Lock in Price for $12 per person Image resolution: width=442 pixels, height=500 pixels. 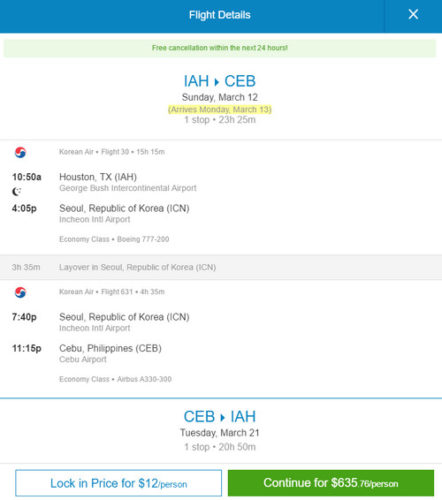click(x=118, y=483)
